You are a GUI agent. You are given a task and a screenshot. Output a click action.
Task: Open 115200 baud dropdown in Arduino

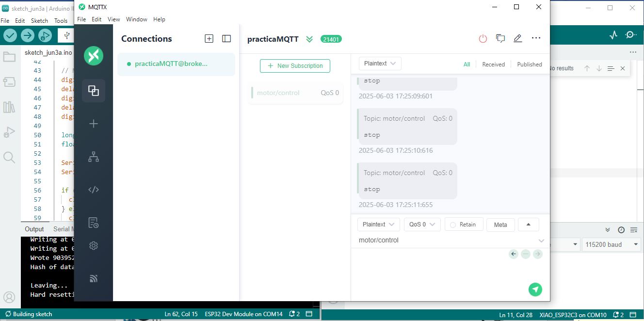point(612,244)
